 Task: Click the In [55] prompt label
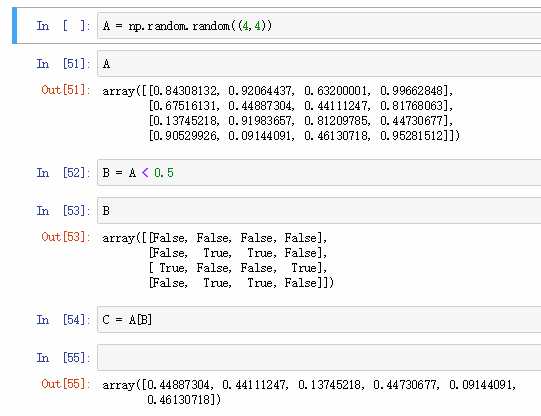tap(63, 358)
